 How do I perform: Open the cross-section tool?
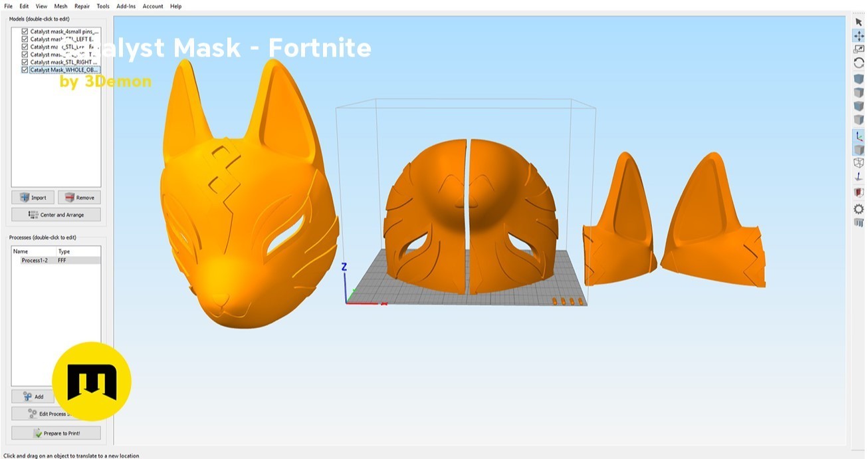pos(858,192)
